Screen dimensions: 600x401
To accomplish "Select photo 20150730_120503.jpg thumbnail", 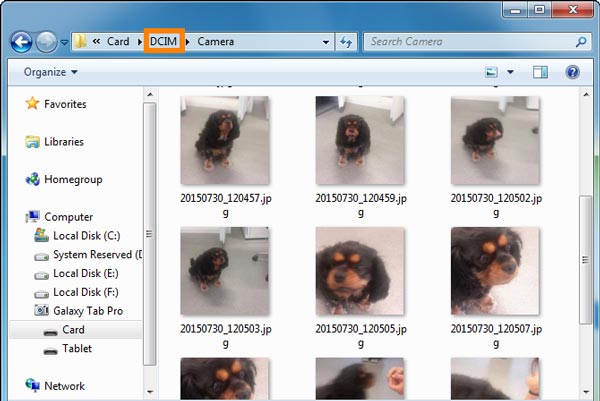I will 225,271.
